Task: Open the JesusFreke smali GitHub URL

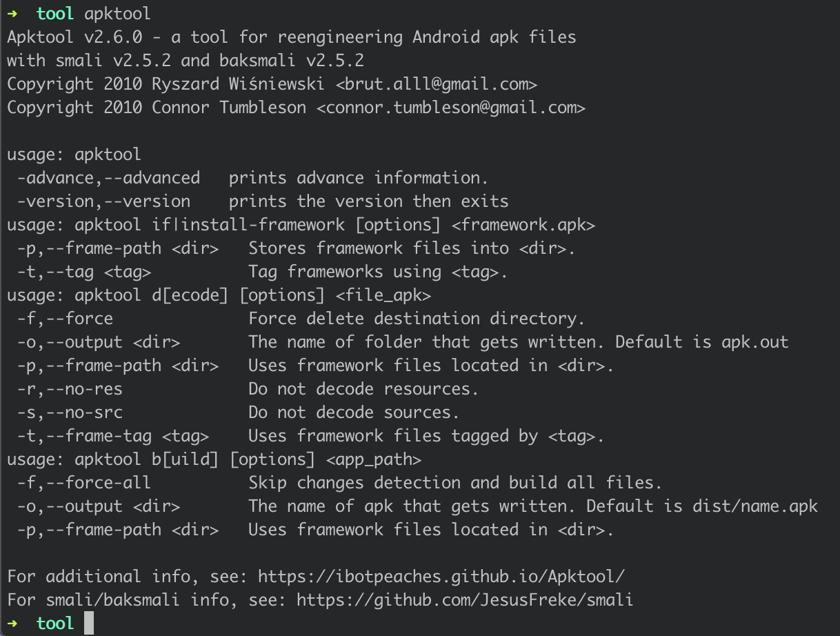Action: click(464, 600)
